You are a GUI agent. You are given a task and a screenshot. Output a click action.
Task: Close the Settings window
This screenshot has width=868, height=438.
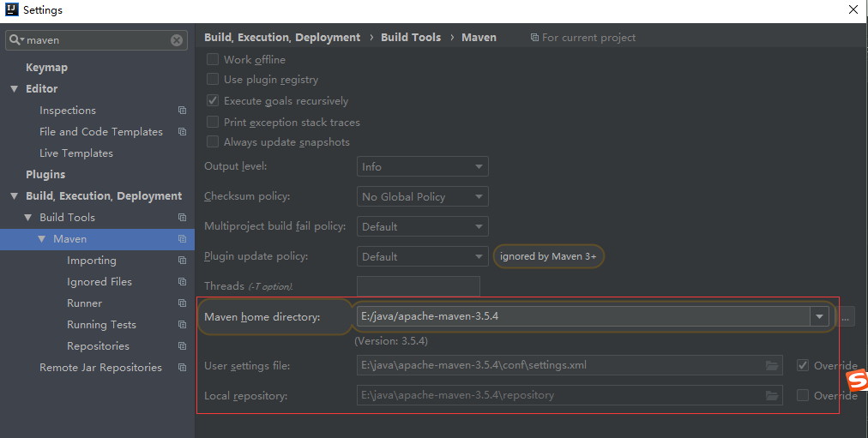coord(853,9)
